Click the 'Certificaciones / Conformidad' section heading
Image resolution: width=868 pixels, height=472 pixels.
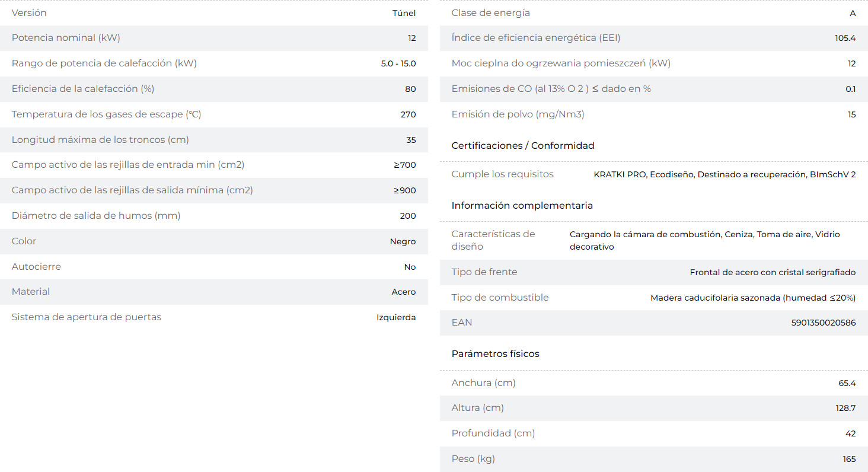[x=522, y=145]
